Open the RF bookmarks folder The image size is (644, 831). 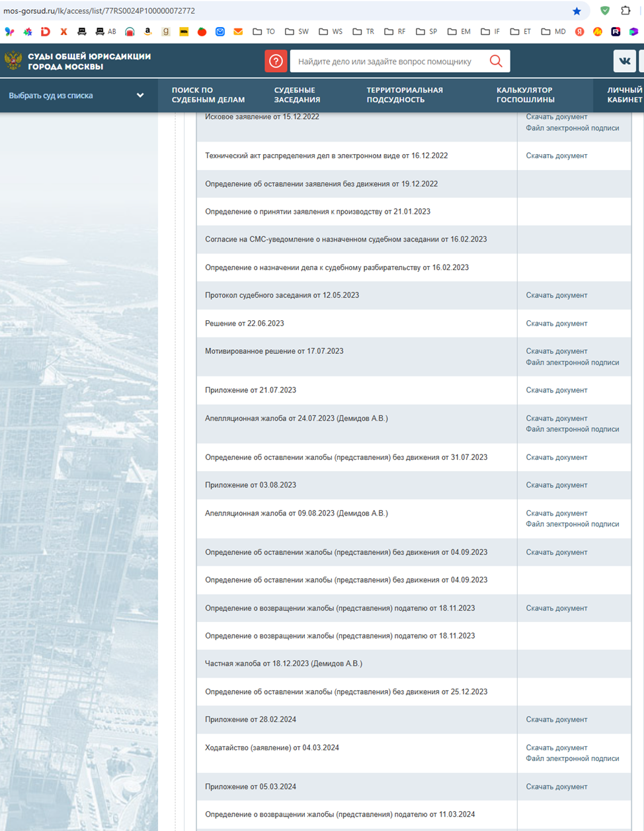click(395, 31)
